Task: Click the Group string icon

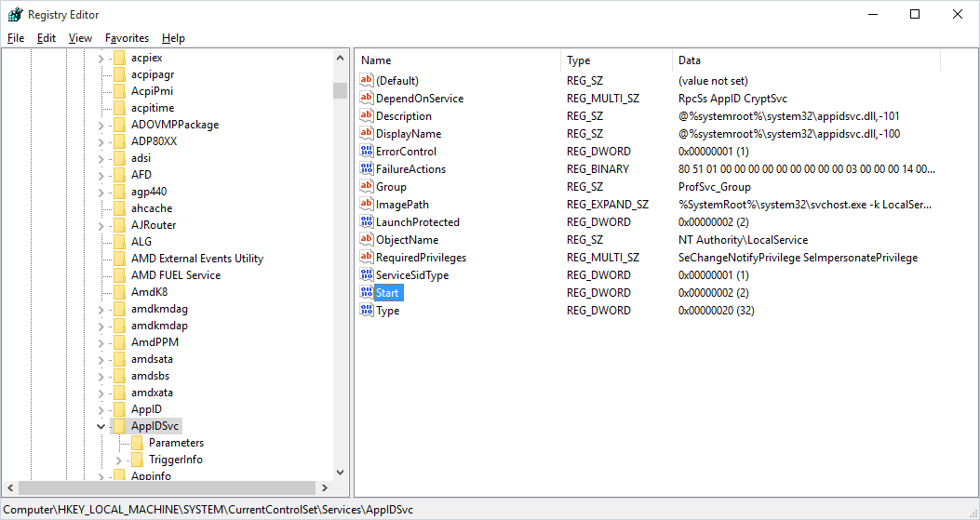Action: 367,186
